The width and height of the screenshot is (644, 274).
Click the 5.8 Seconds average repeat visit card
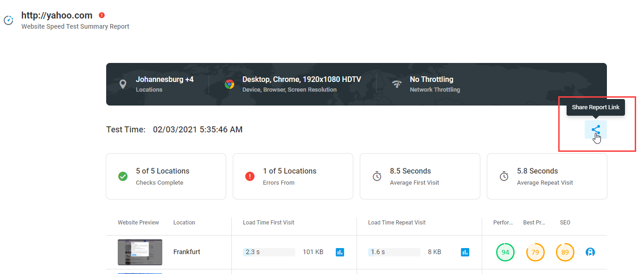(547, 176)
